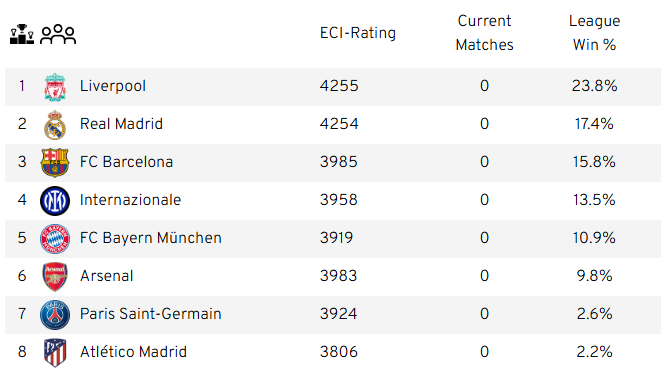Image resolution: width=661 pixels, height=370 pixels.
Task: Open the Arsenal team name link
Action: click(x=107, y=276)
